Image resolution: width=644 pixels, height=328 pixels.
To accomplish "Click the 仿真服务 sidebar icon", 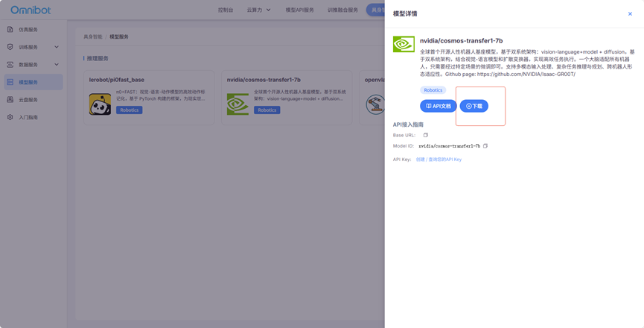I will [10, 30].
